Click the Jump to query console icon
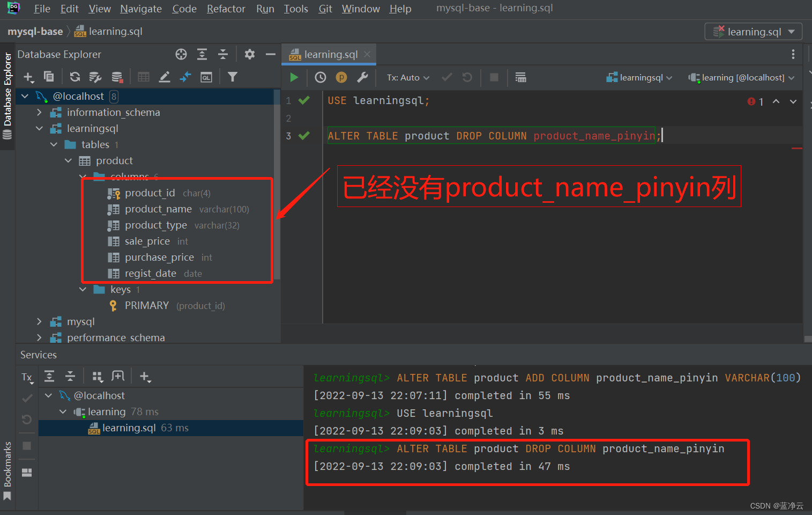 185,77
